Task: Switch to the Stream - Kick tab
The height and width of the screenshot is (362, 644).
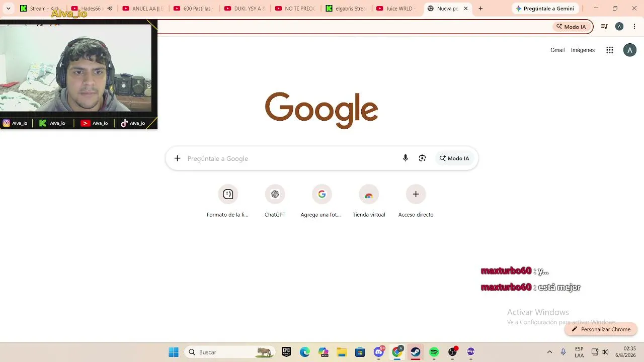Action: [40, 9]
